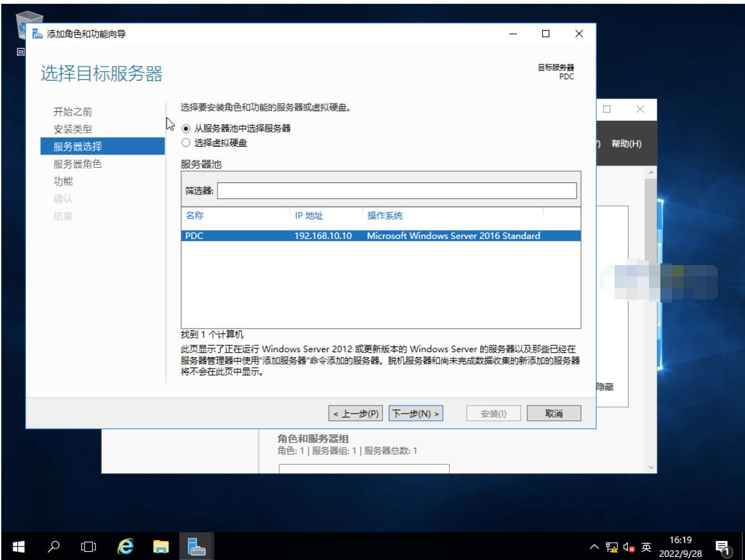
Task: Click Microsoft Windows Server 2016 Standard cell
Action: coord(453,236)
